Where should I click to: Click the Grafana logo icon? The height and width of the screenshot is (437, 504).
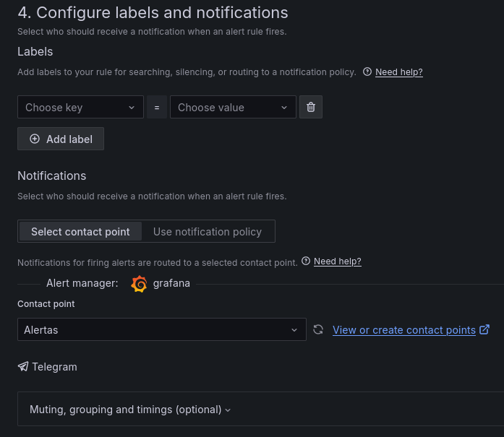coord(139,284)
